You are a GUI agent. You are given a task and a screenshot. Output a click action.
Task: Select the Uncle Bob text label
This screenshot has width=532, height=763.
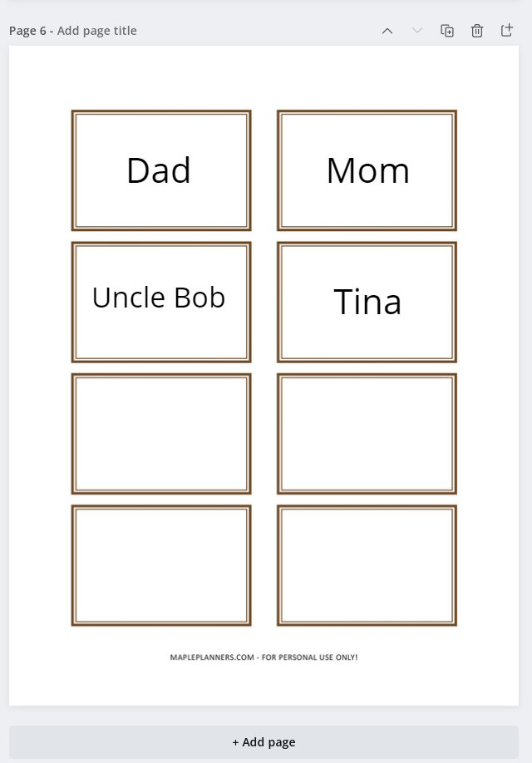tap(159, 298)
